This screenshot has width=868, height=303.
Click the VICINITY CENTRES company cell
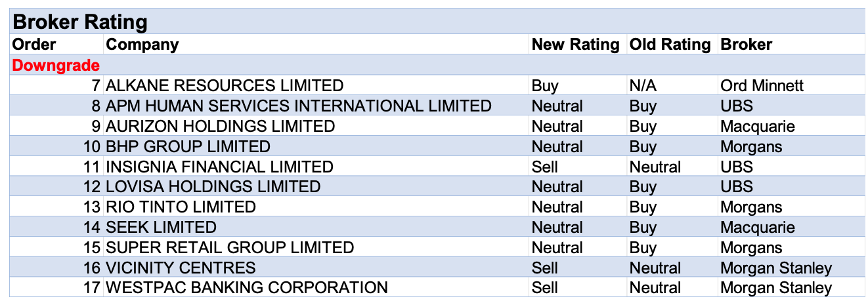pos(181,268)
